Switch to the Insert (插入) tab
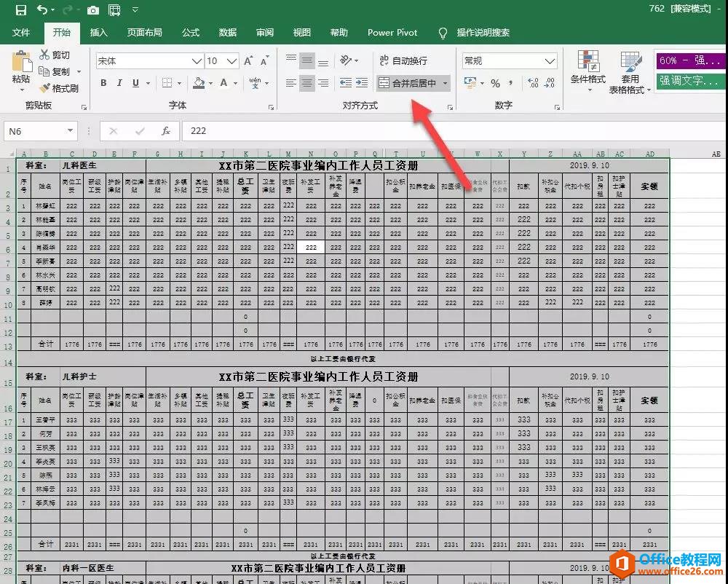 click(x=98, y=33)
